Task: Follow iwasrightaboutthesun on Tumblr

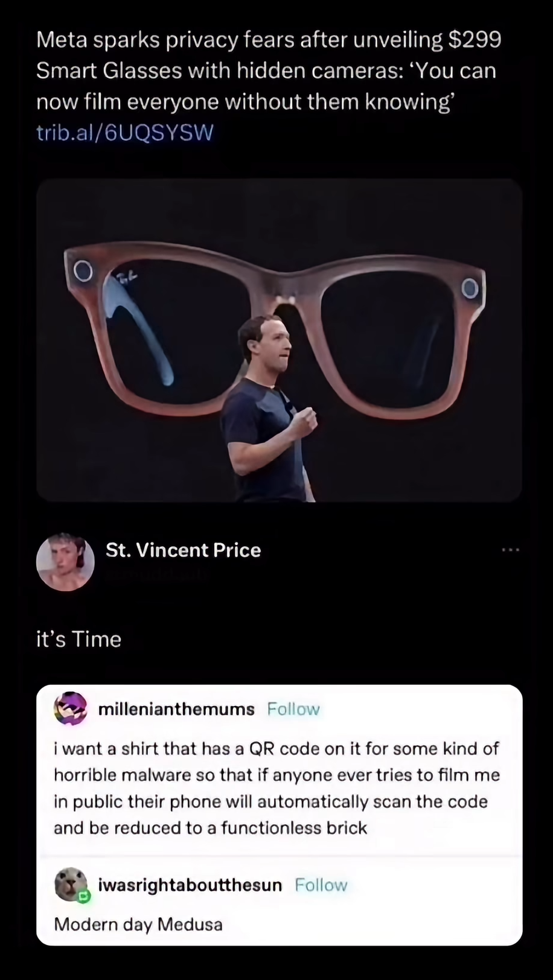Action: tap(321, 885)
